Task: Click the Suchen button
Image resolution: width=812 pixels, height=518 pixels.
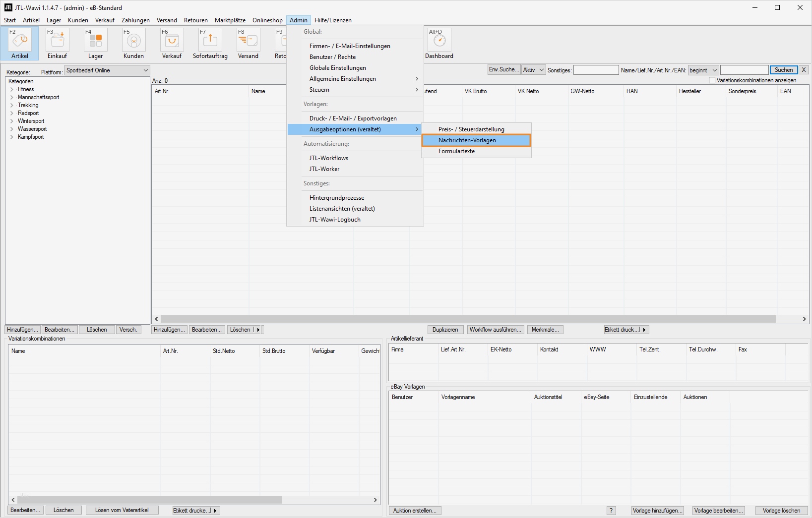Action: pyautogui.click(x=784, y=70)
